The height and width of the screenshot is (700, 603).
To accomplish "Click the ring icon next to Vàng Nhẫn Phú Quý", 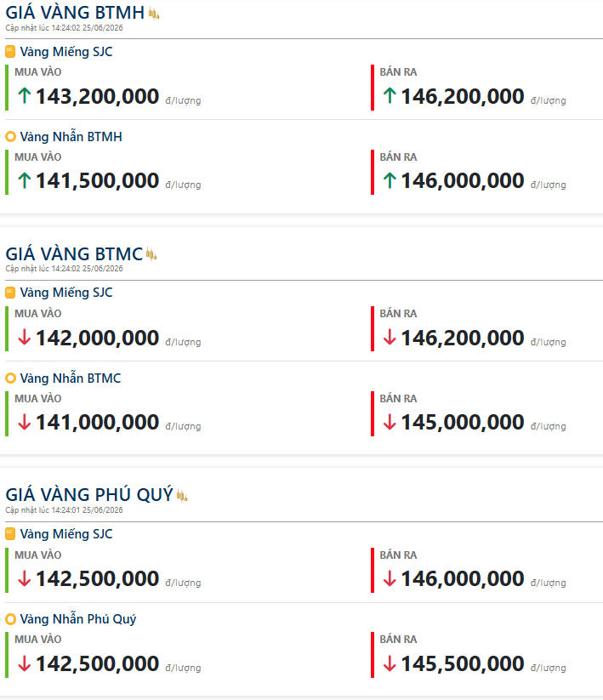I will tap(10, 619).
